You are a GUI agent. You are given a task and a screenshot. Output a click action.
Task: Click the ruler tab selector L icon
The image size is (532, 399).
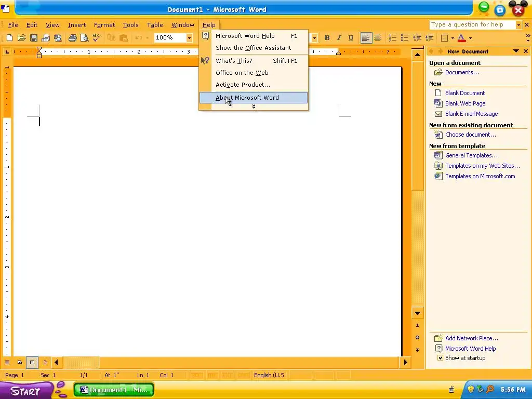tap(7, 51)
